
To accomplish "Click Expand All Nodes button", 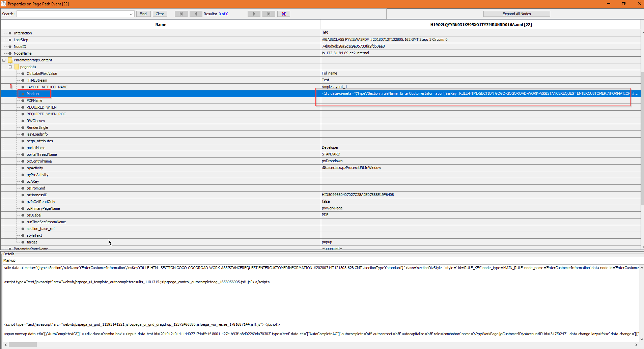I will (516, 14).
